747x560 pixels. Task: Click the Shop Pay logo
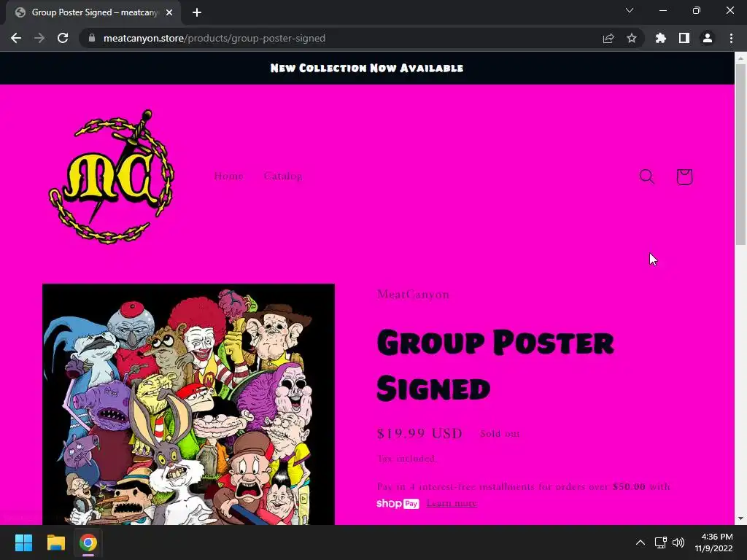(x=398, y=503)
